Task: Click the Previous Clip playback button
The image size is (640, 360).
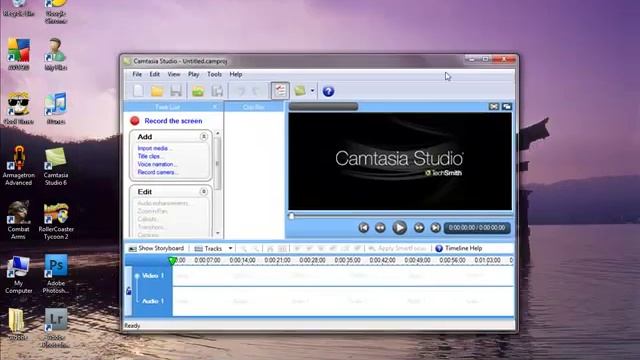Action: [363, 228]
